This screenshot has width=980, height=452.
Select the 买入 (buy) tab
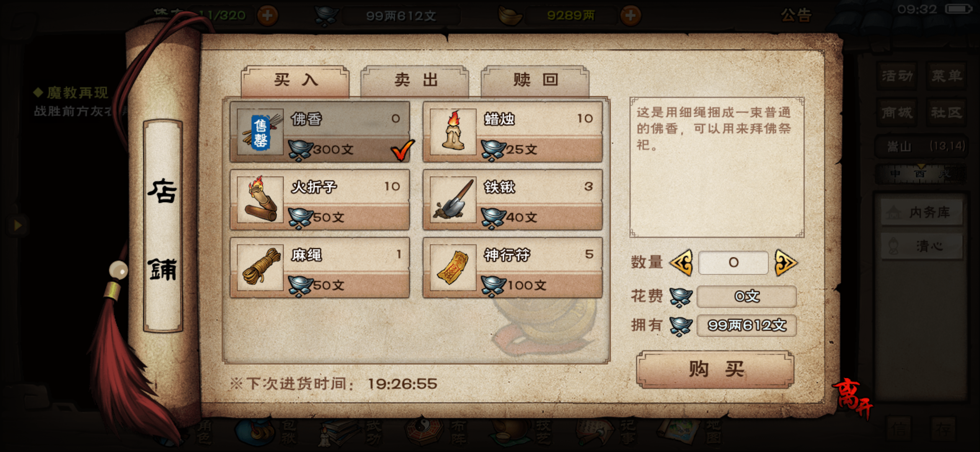(x=295, y=80)
